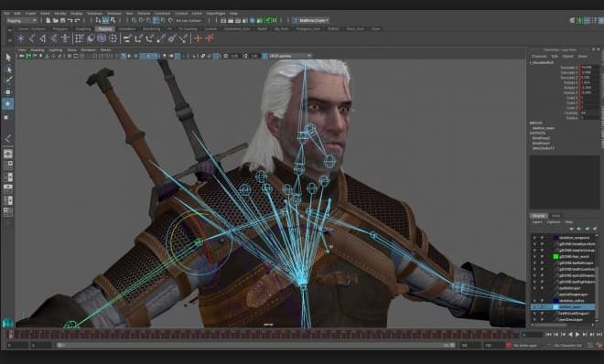Open the sRGB gamma view transform dropdown

pos(290,56)
